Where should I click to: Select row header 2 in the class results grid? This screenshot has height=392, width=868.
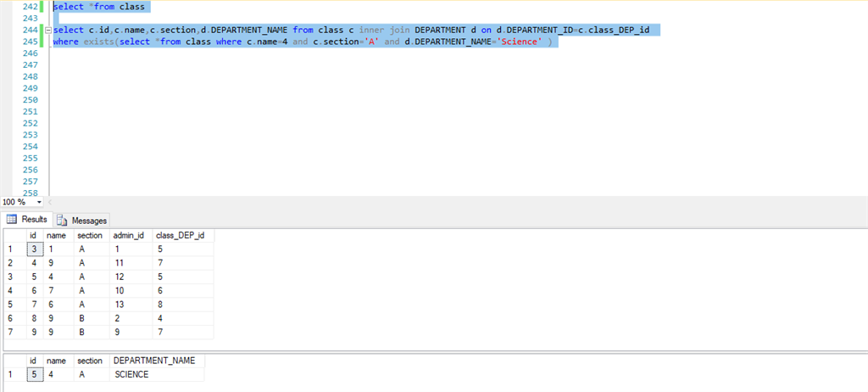click(x=15, y=263)
